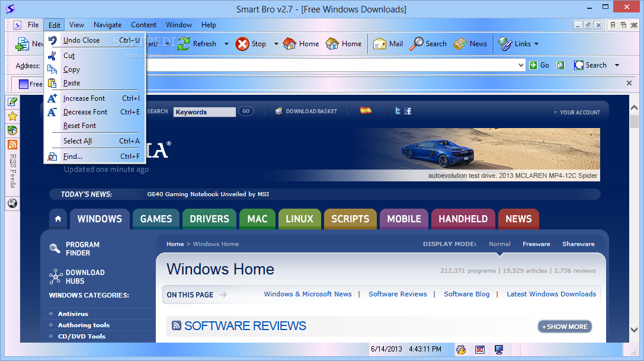Click the red crossed box status icon
Image resolution: width=644 pixels, height=361 pixels.
[480, 350]
